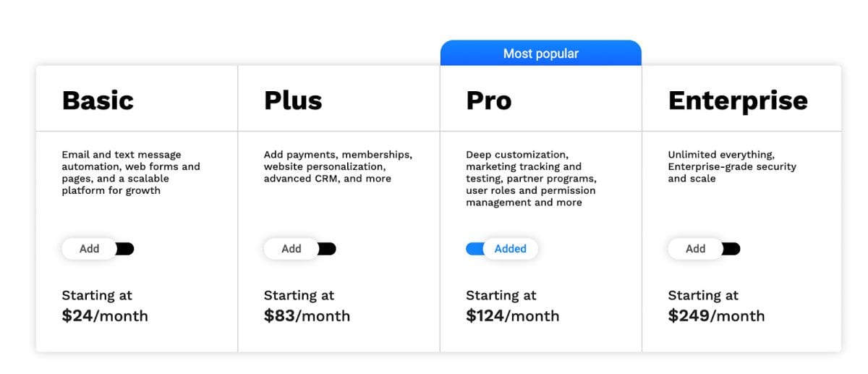
Task: Click the Add label on Basic
Action: [89, 249]
